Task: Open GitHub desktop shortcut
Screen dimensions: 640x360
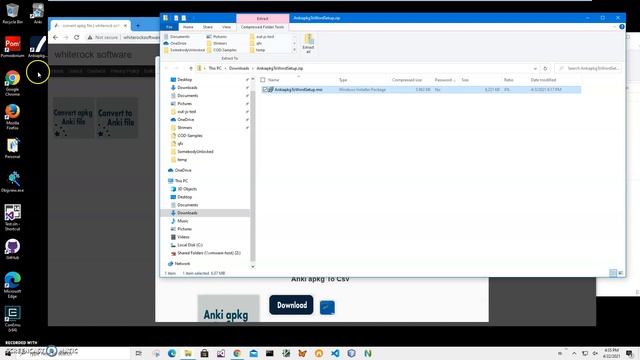Action: pos(12,249)
